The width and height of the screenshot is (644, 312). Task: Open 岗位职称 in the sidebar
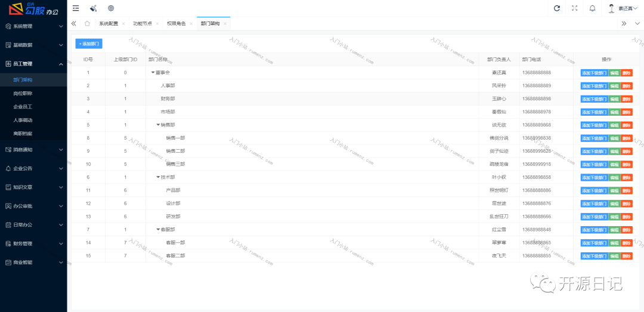(x=23, y=93)
